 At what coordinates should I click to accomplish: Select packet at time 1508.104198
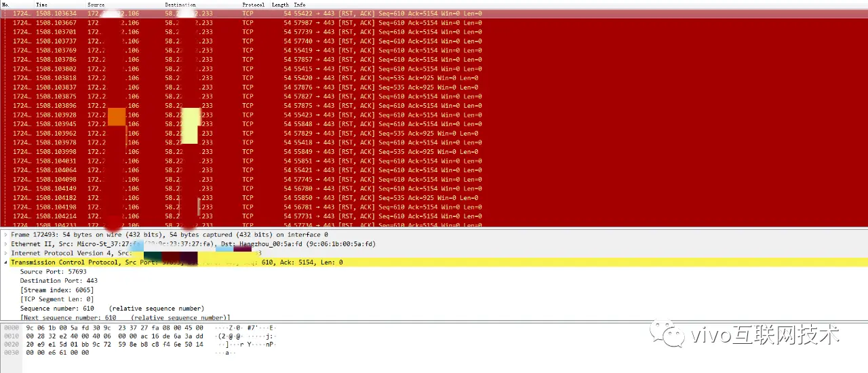[x=434, y=207]
